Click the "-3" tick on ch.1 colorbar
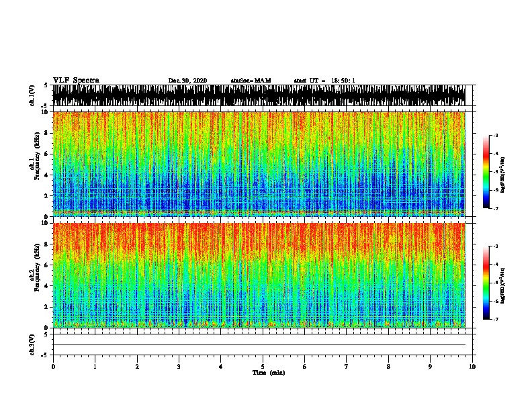532x411 pixels. pyautogui.click(x=495, y=136)
